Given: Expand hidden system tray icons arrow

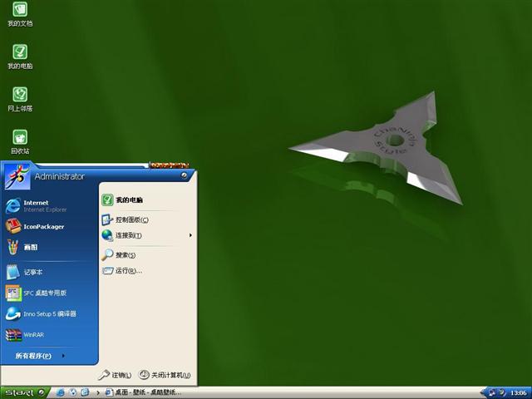Looking at the screenshot, I should (x=483, y=393).
